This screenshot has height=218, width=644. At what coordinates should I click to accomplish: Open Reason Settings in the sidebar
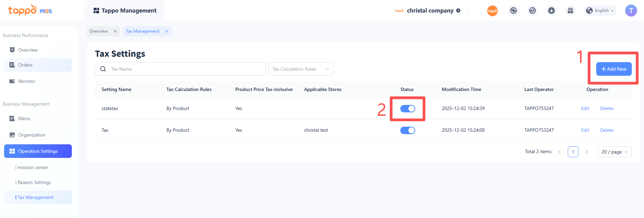coord(34,182)
